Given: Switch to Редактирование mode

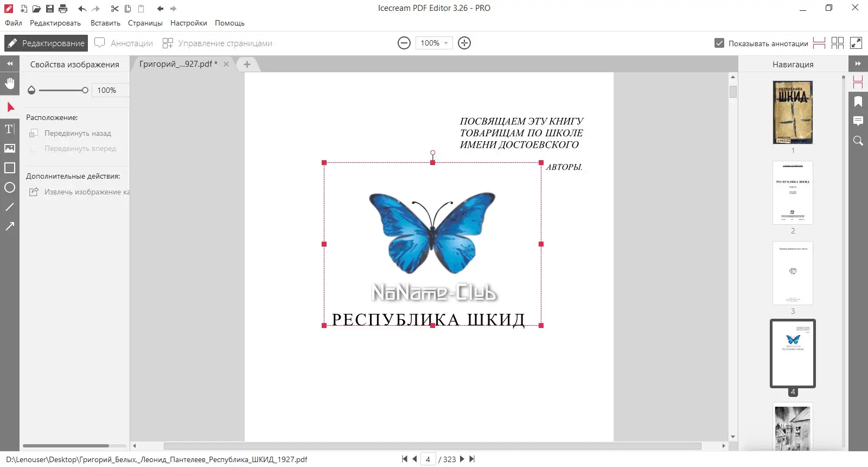Looking at the screenshot, I should coord(46,43).
